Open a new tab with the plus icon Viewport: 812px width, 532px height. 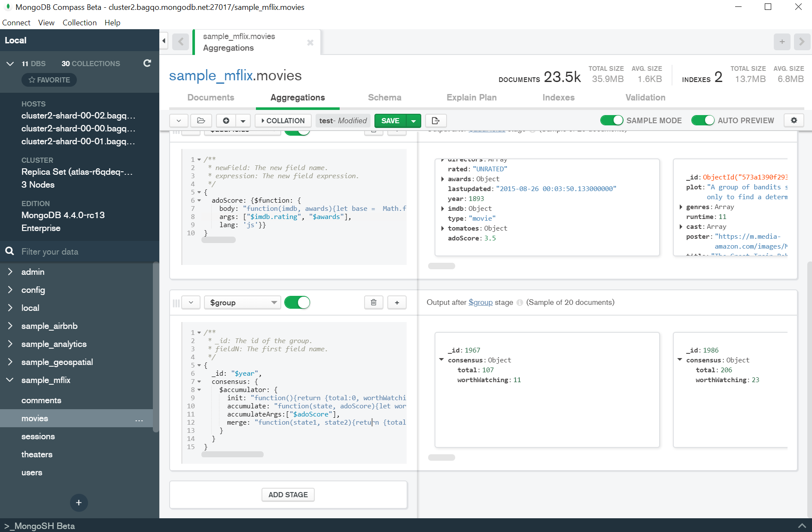tap(782, 42)
